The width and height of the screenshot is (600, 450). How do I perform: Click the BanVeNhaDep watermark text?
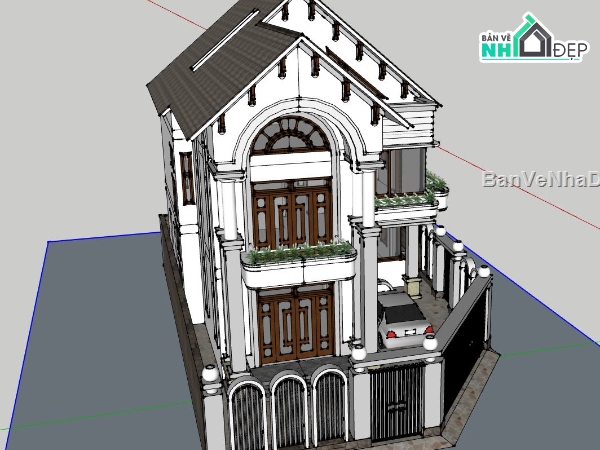click(540, 180)
